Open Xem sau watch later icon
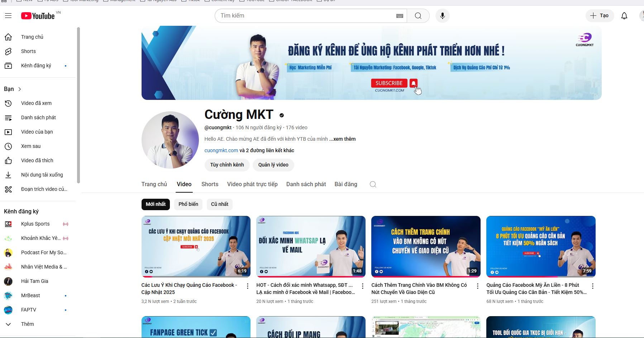Viewport: 644px width, 338px height. 8,146
